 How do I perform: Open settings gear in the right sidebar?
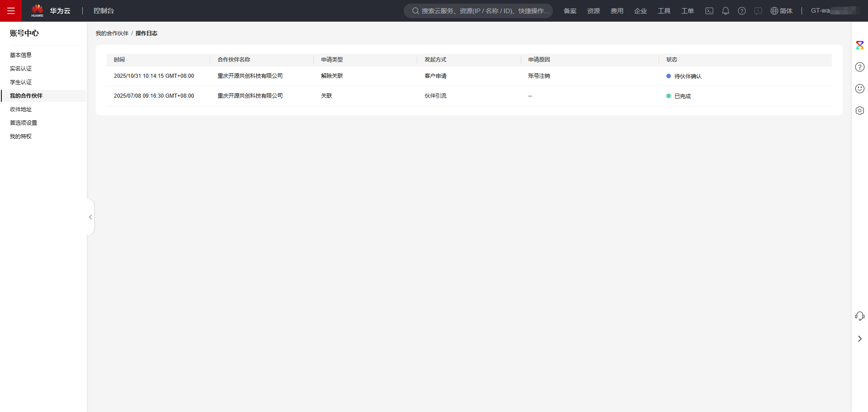(860, 110)
